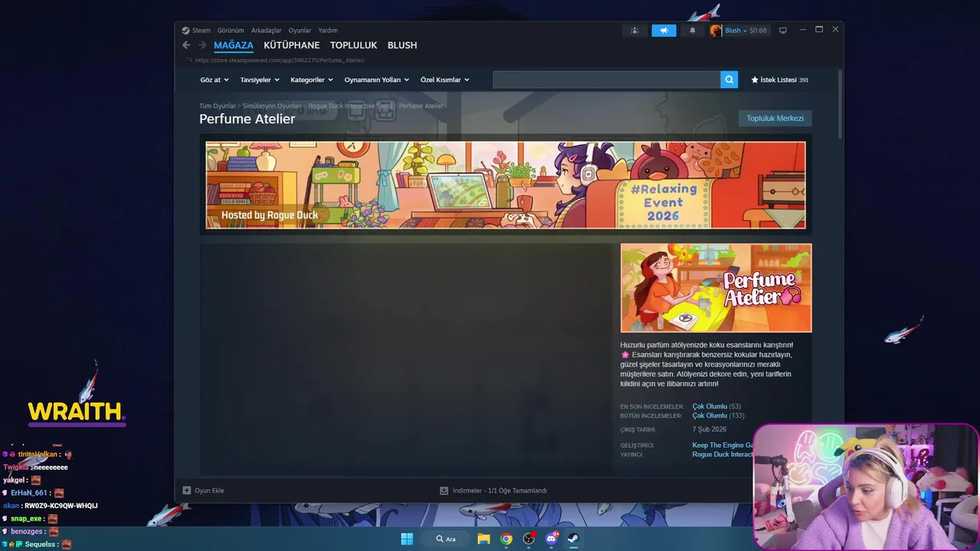Click the $0.68 wallet balance

(x=758, y=31)
